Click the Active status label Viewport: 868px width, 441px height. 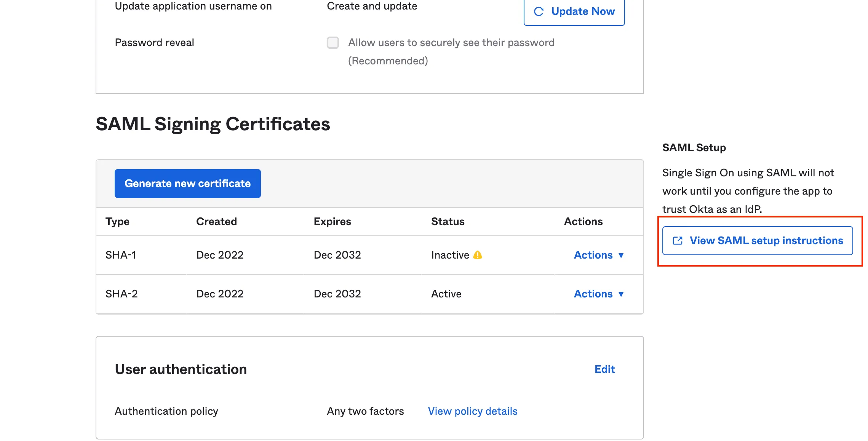[446, 294]
